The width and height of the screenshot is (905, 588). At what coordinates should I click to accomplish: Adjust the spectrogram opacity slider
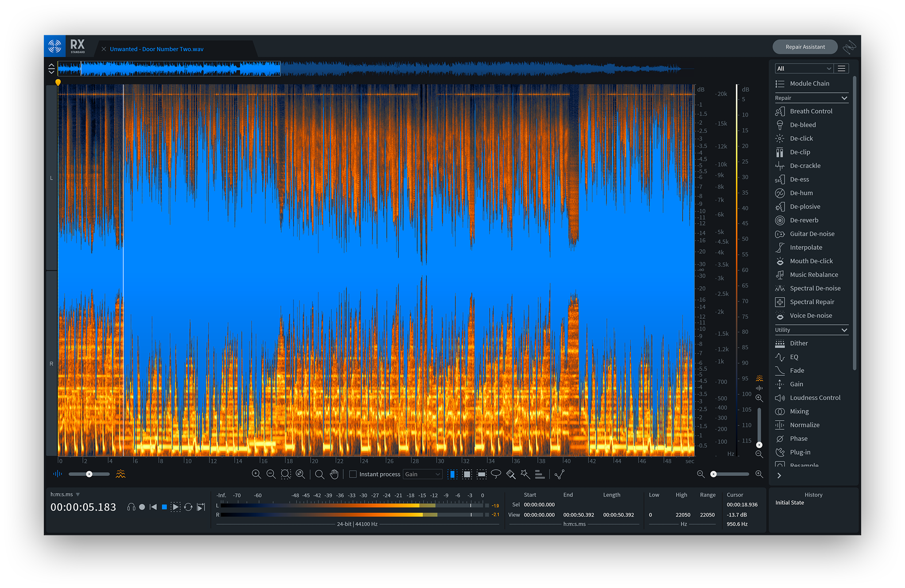89,474
